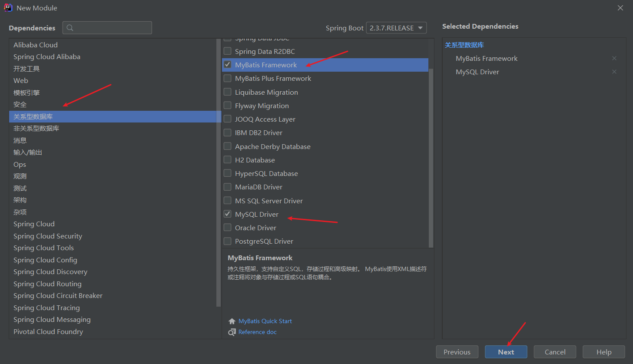Select the 输入/输出 category
This screenshot has height=364, width=633.
pos(113,152)
